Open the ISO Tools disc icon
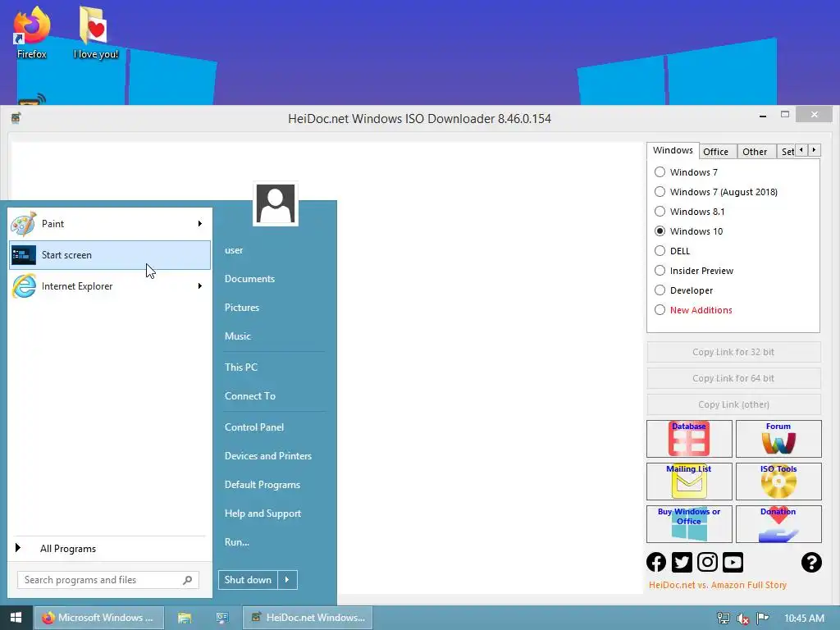The image size is (840, 630). click(x=778, y=482)
